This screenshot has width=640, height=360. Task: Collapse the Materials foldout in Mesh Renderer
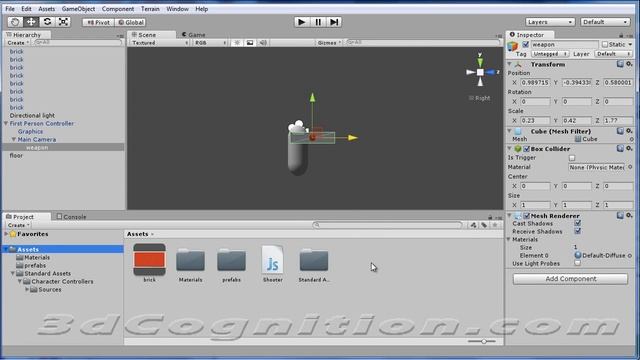(509, 240)
